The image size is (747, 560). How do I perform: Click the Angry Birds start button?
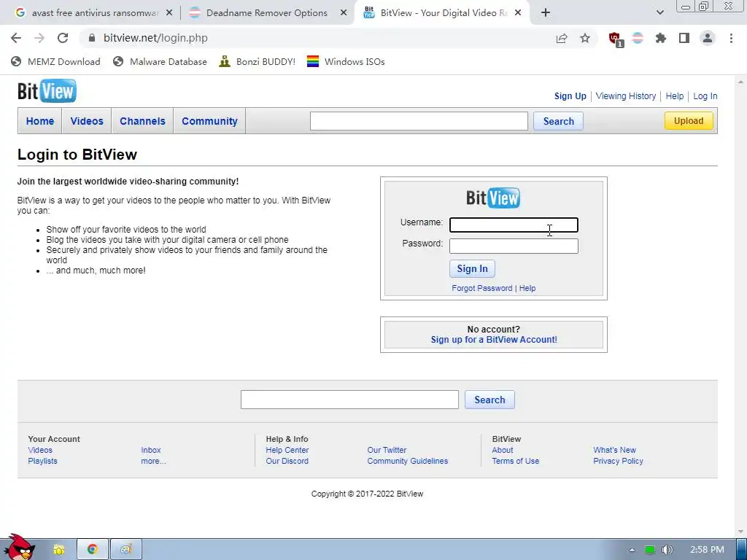(x=20, y=547)
